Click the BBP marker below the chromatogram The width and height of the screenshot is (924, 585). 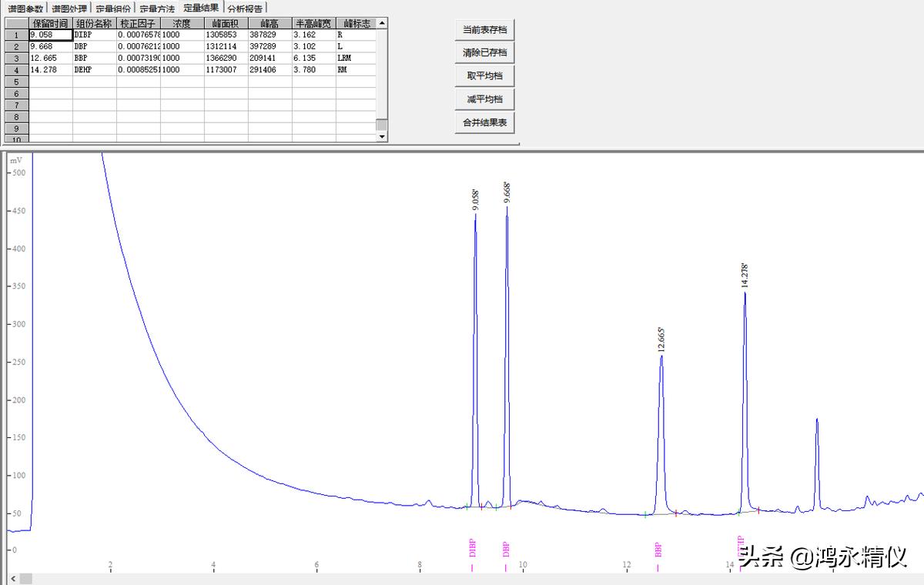click(x=658, y=550)
